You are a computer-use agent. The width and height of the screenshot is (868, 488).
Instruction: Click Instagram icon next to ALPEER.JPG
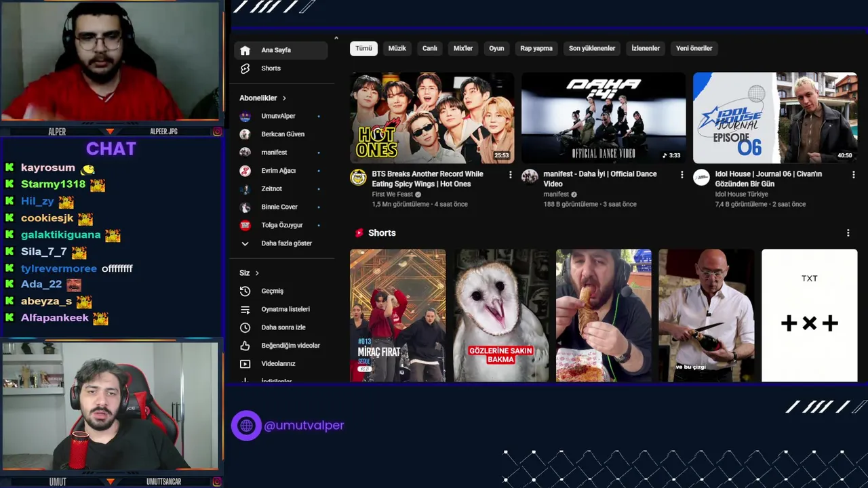217,131
